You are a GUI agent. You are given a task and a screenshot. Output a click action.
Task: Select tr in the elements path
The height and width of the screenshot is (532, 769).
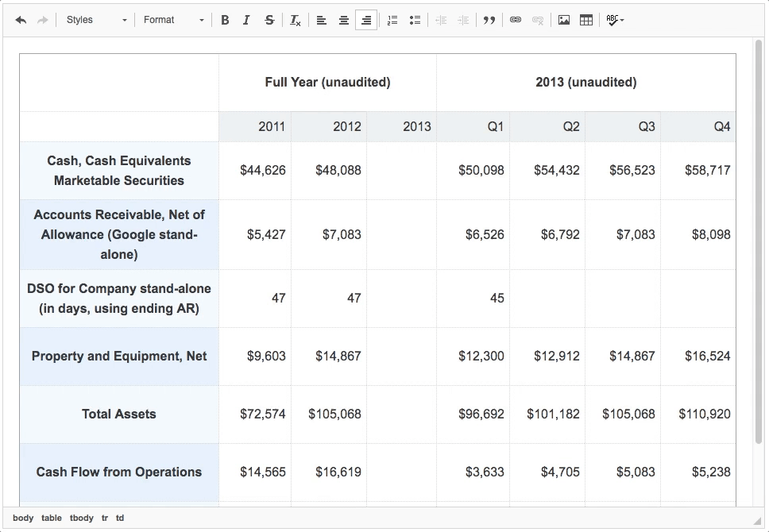[104, 518]
